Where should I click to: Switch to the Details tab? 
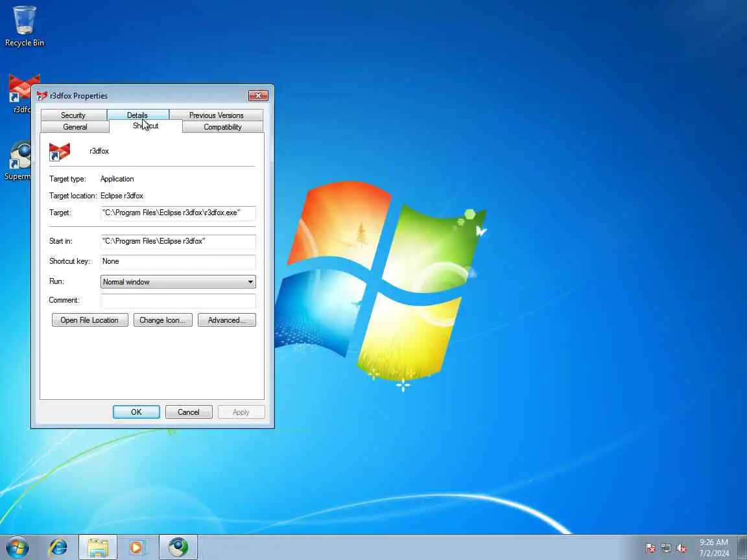[x=137, y=115]
